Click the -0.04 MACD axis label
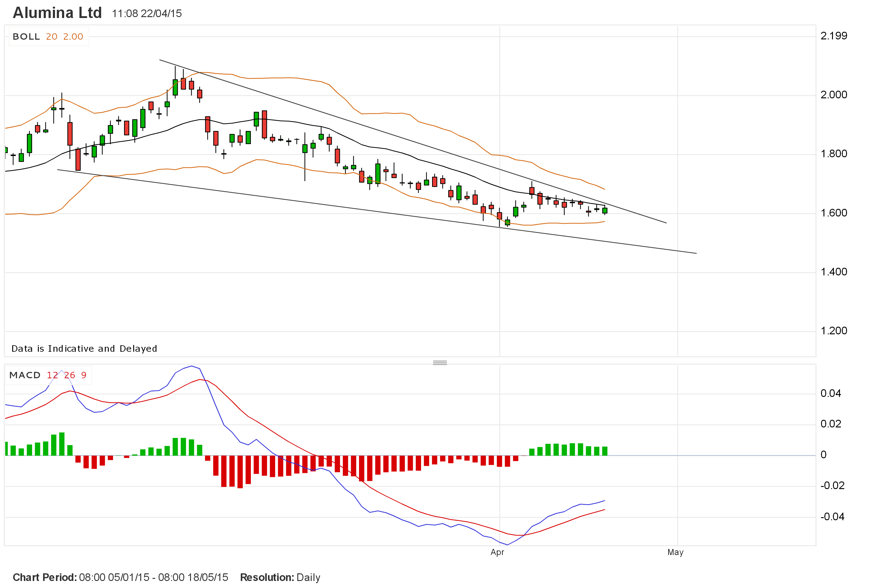Viewport: 880px width, 588px height. pos(832,517)
